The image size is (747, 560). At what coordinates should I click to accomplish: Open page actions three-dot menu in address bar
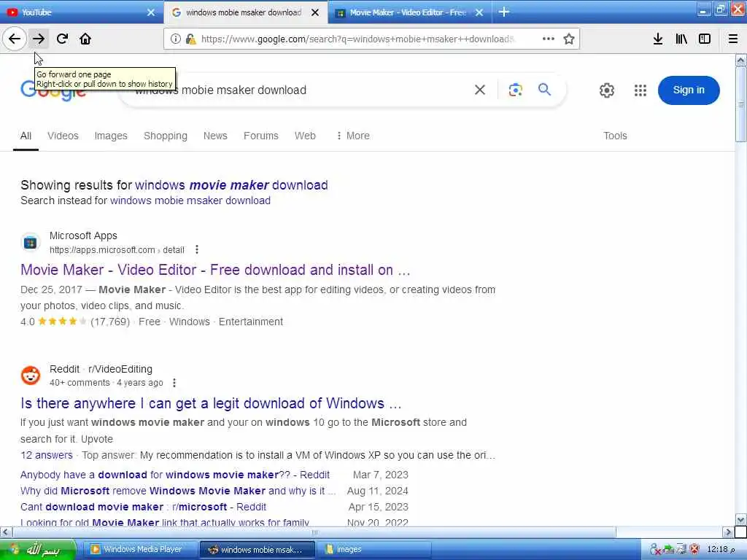tap(549, 39)
